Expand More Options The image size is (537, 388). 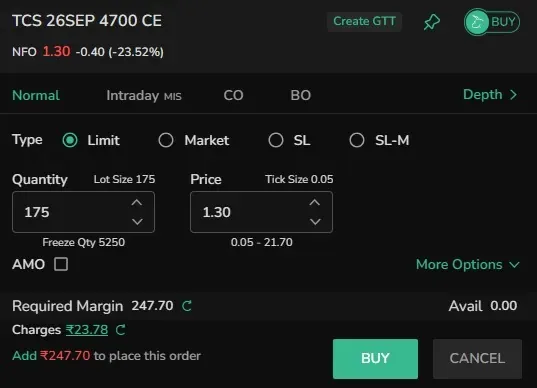(468, 264)
